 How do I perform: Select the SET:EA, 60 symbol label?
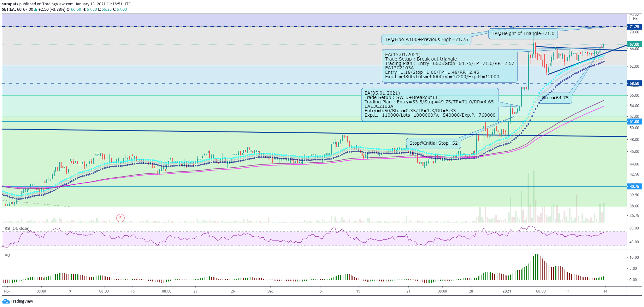point(12,9)
